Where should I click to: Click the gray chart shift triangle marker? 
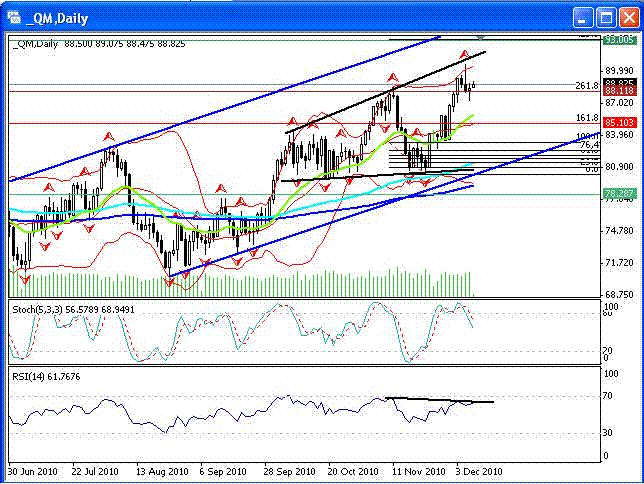coord(481,38)
